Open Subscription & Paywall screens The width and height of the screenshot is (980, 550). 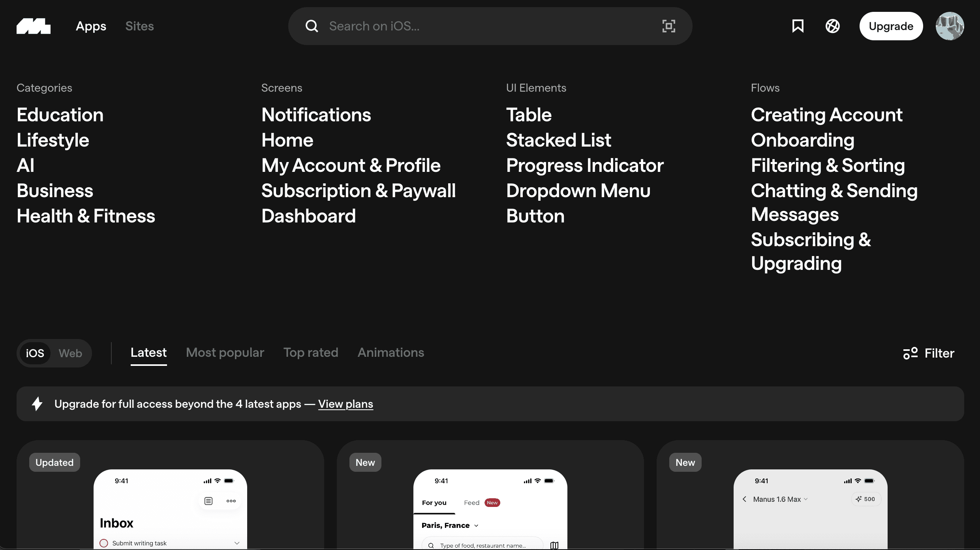coord(358,191)
